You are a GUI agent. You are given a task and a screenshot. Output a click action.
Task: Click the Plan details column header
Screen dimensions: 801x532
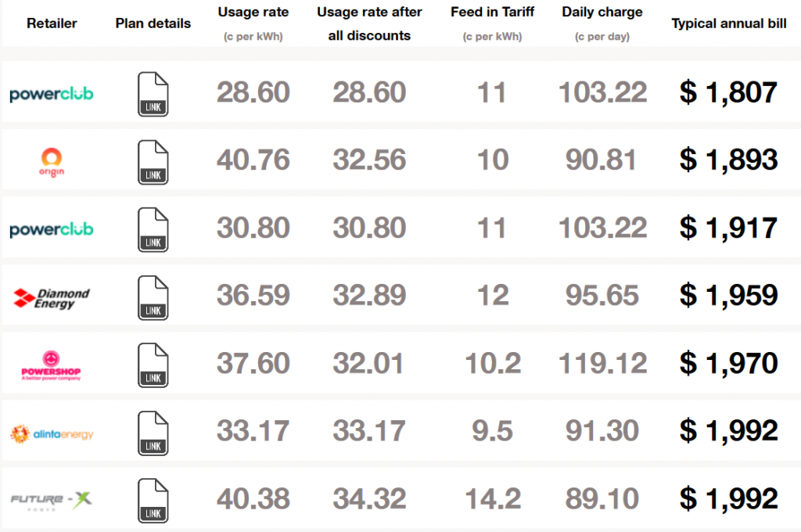pos(152,23)
